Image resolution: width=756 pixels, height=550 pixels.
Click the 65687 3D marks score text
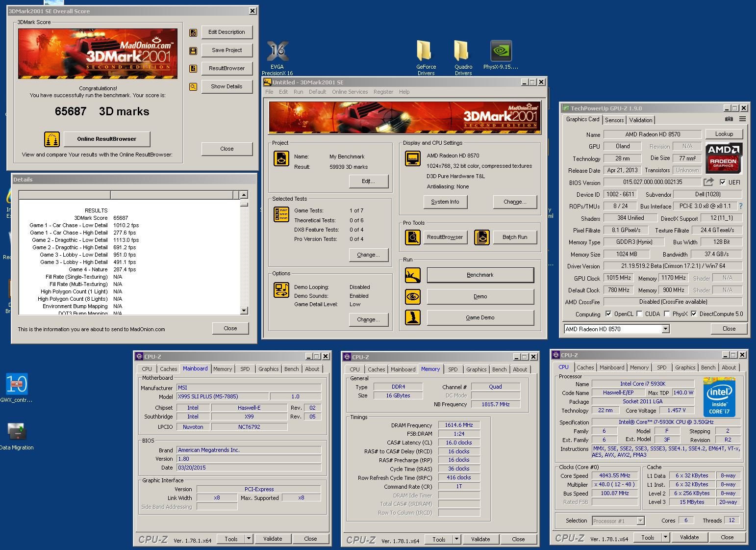102,111
